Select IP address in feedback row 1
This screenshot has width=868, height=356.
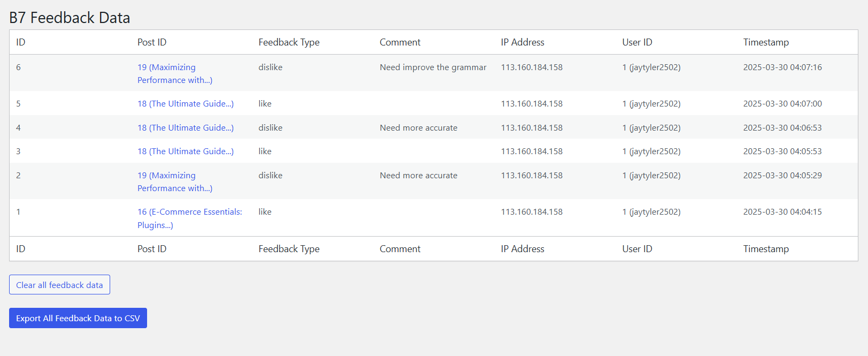(532, 211)
